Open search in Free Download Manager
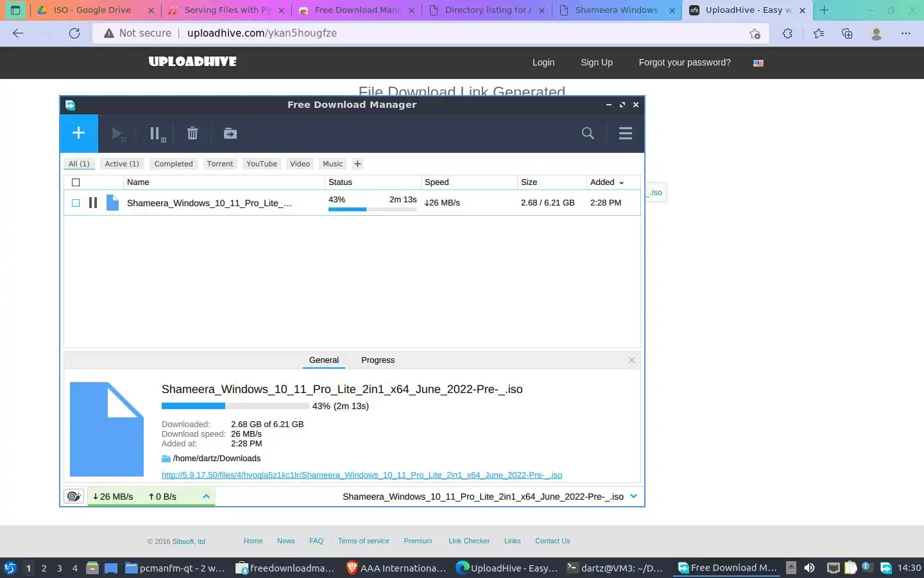The height and width of the screenshot is (578, 924). pyautogui.click(x=588, y=134)
